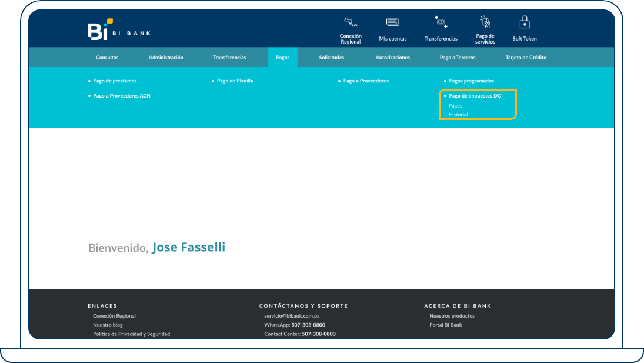Open the Mis cuentas card icon
The height and width of the screenshot is (363, 644).
(392, 23)
